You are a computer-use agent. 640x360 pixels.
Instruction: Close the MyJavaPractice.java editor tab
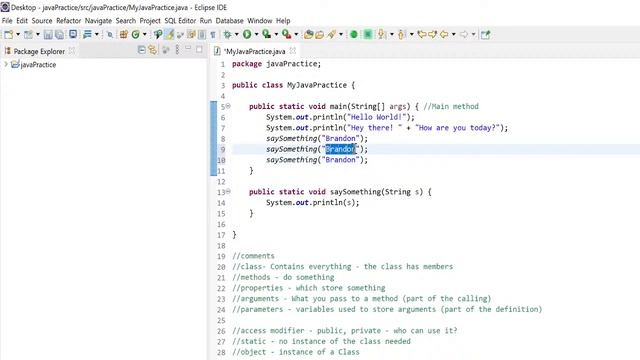pos(293,51)
